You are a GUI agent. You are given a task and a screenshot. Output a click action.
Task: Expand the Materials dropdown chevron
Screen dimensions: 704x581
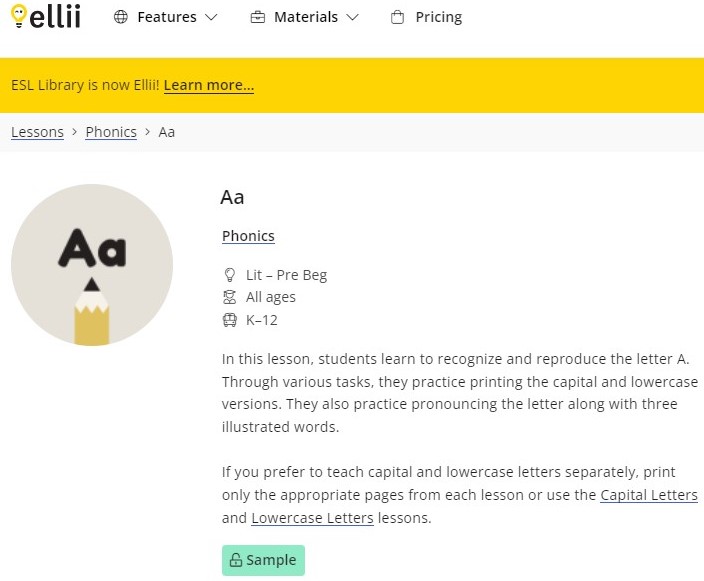point(353,17)
